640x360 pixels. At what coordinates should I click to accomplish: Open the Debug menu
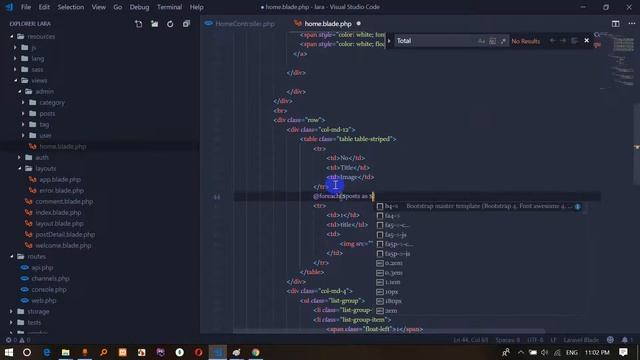tap(139, 7)
